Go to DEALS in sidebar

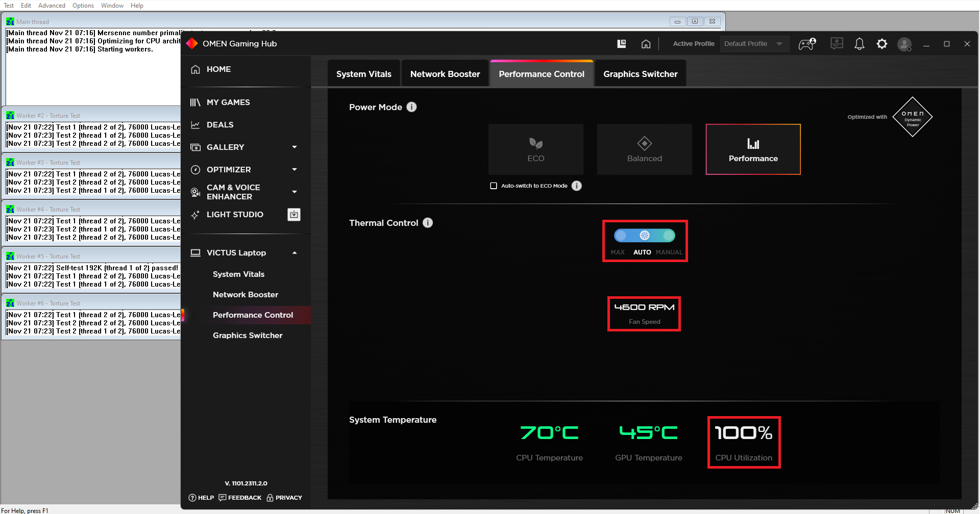pos(220,125)
